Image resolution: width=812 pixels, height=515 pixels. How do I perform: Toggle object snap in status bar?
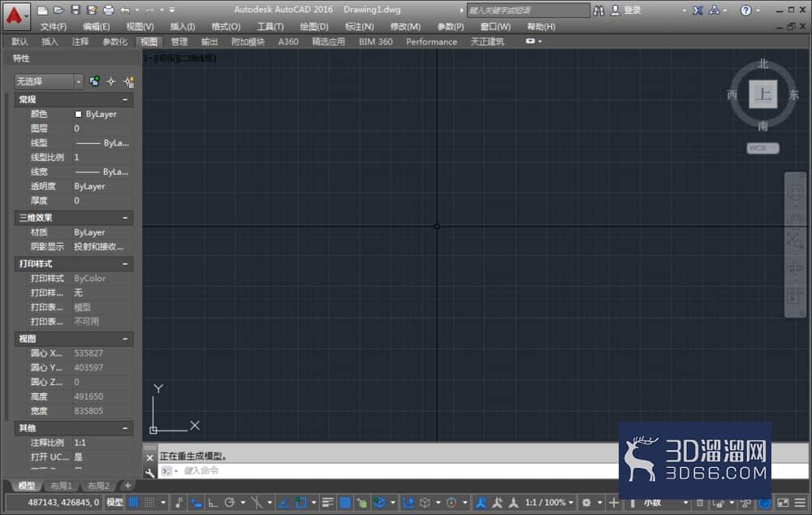point(300,503)
